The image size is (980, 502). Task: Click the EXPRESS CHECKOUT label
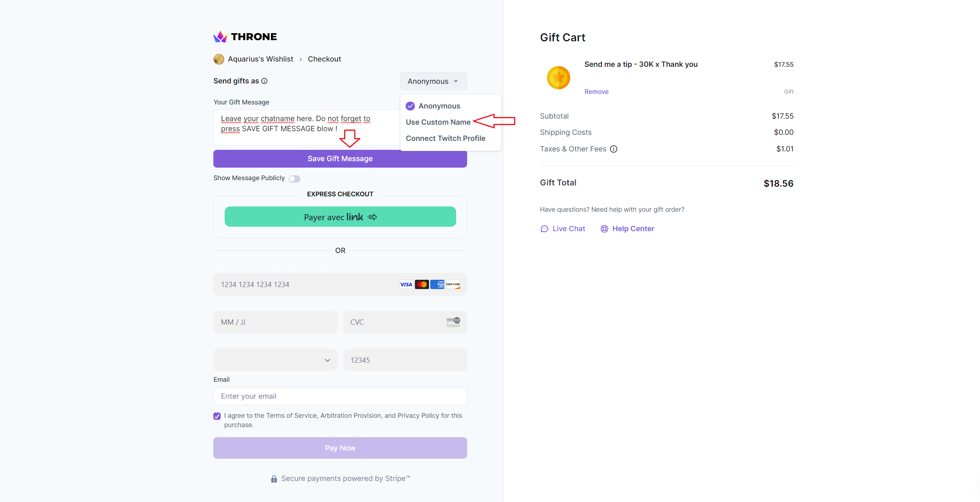pos(340,194)
